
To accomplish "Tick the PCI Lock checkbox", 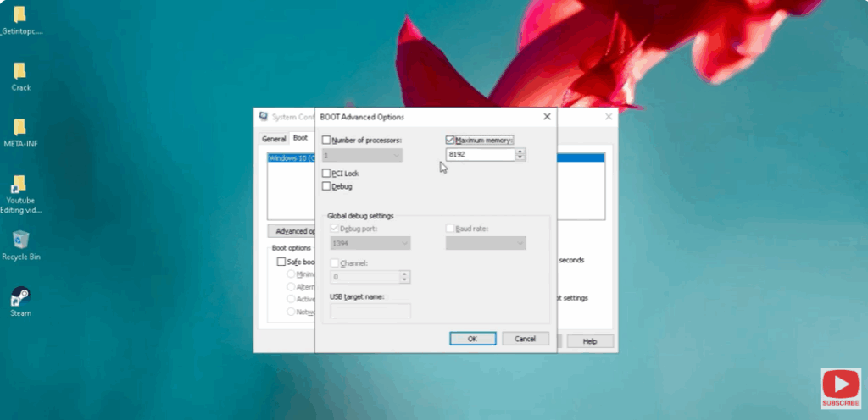I will point(326,174).
